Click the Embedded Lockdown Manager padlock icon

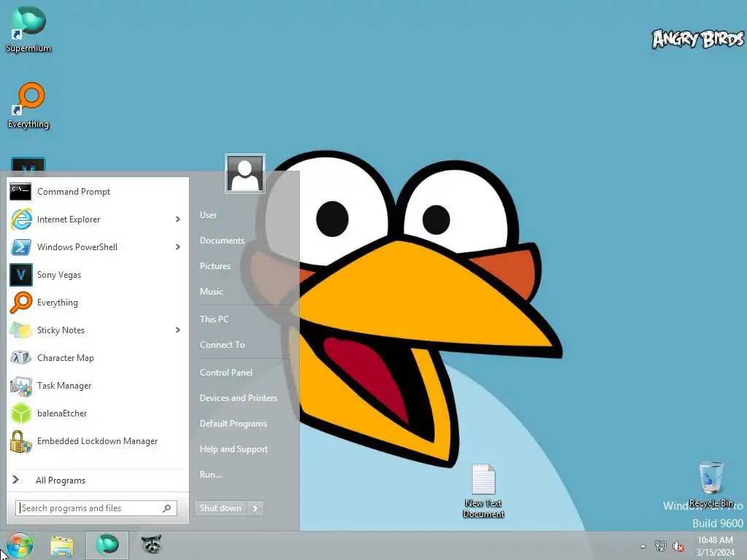click(x=21, y=441)
